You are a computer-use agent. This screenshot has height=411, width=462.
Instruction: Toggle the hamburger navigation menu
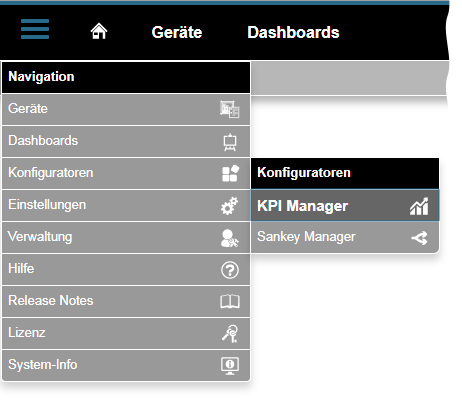pos(35,29)
